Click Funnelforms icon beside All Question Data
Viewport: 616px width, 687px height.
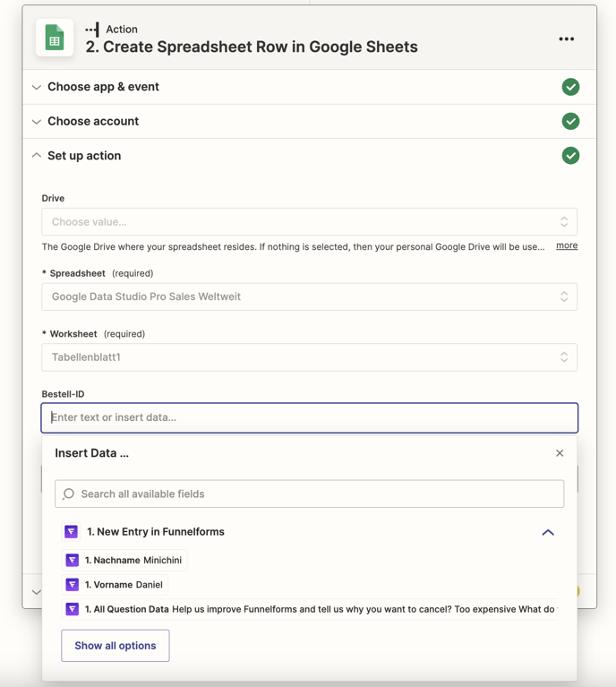click(x=73, y=609)
